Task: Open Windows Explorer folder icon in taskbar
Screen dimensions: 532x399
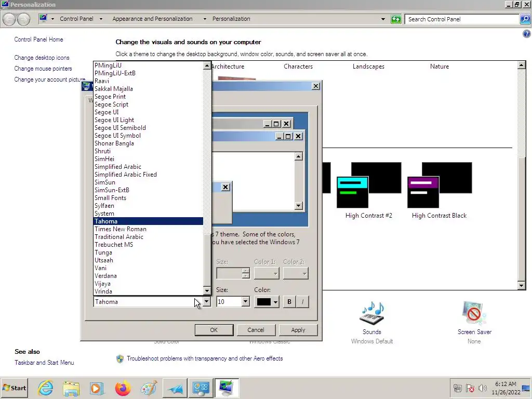Action: point(71,388)
